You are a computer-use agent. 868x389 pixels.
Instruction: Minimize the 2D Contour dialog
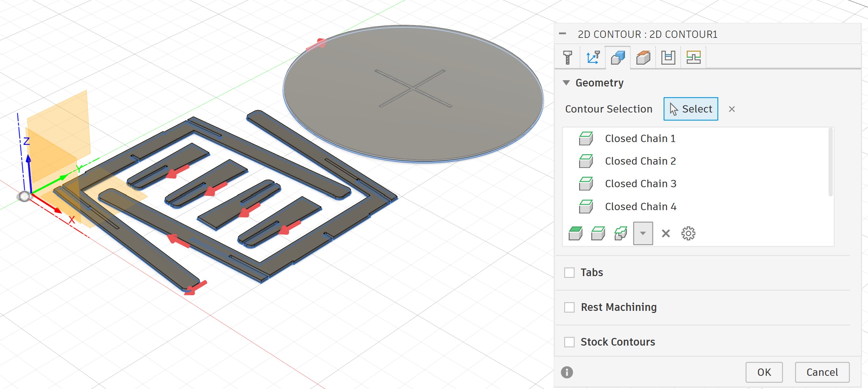(x=562, y=34)
